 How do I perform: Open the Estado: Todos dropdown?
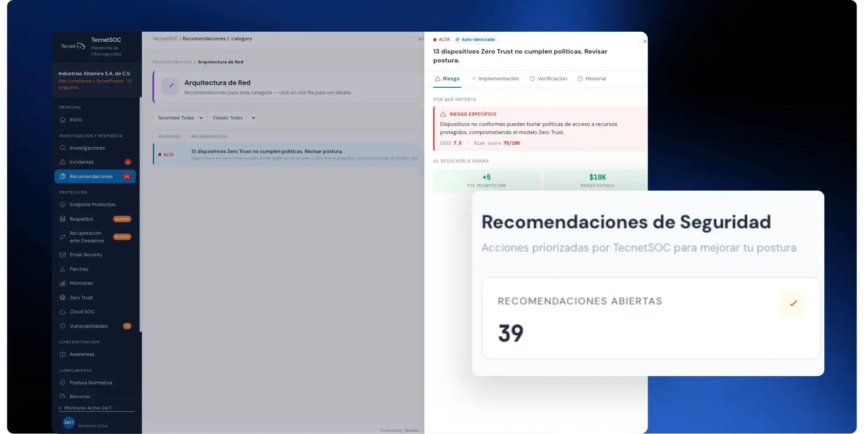click(x=232, y=118)
